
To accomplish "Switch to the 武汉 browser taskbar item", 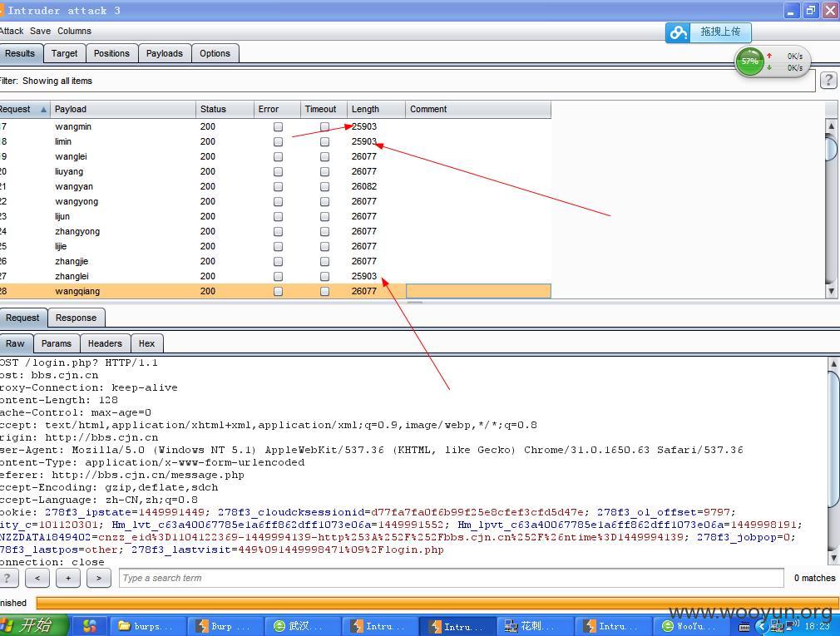I will click(304, 626).
